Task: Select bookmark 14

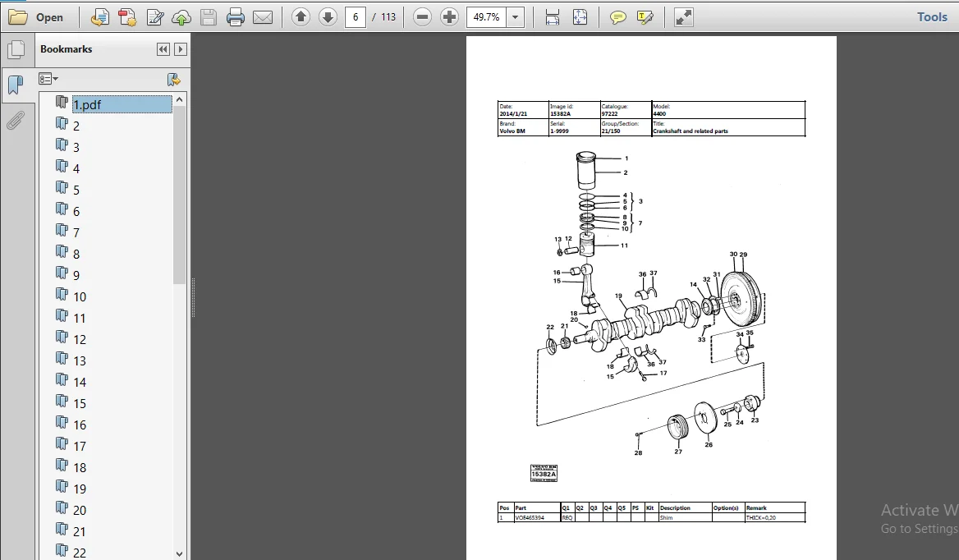Action: 80,383
